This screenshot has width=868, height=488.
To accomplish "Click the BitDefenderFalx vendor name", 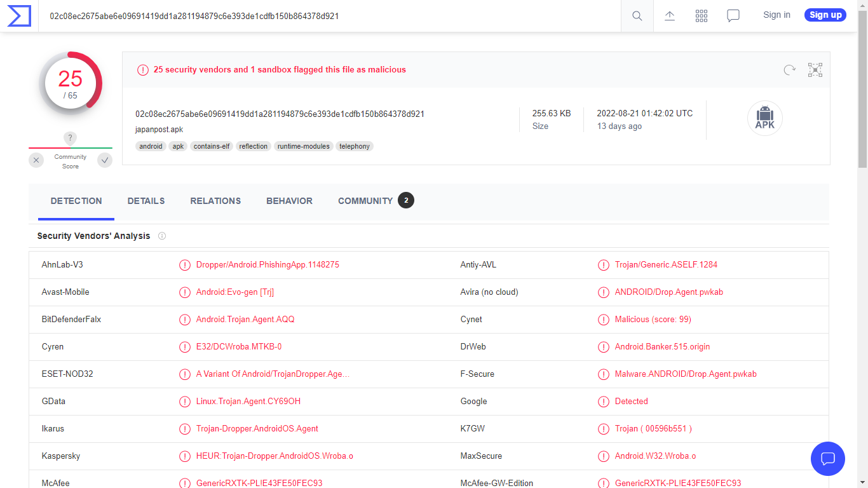I will point(71,320).
